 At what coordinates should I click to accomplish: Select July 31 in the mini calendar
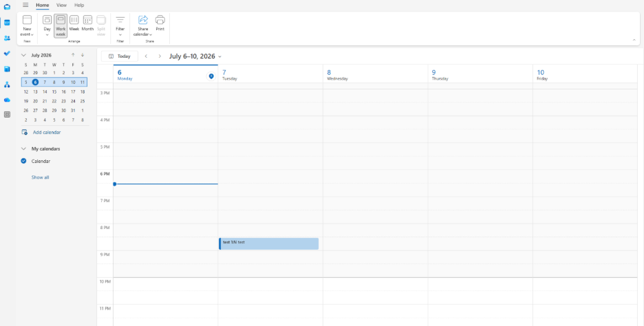pyautogui.click(x=73, y=111)
